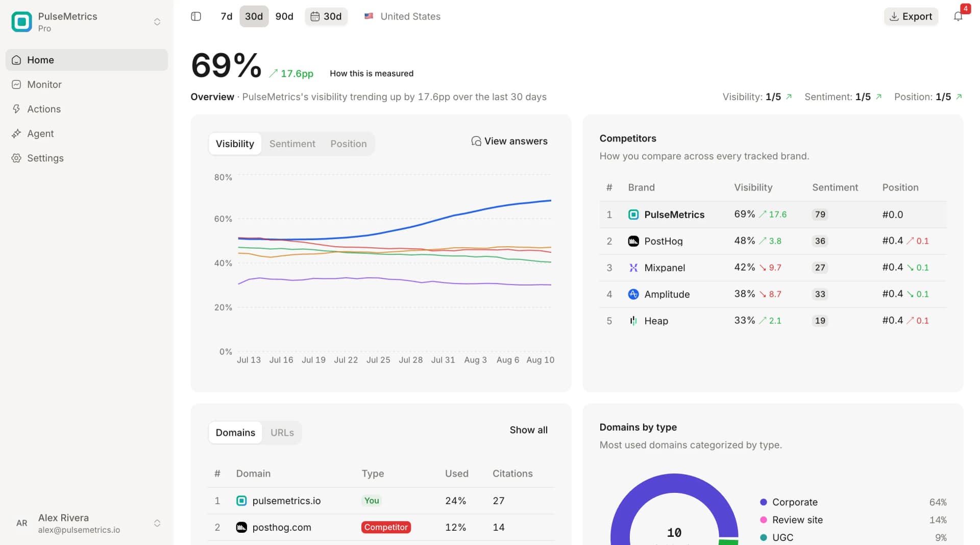The height and width of the screenshot is (545, 980).
Task: Click the Amplitude brand icon
Action: [633, 294]
